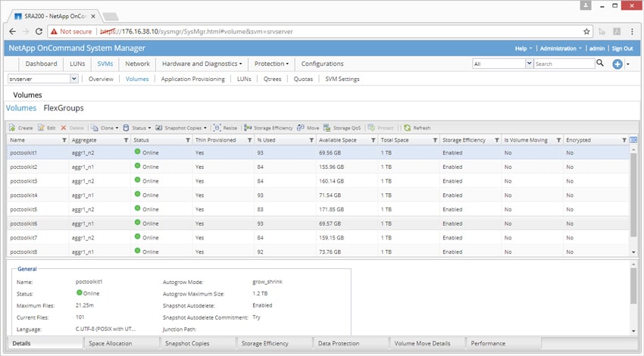Open the LUNs main tab

pos(77,64)
